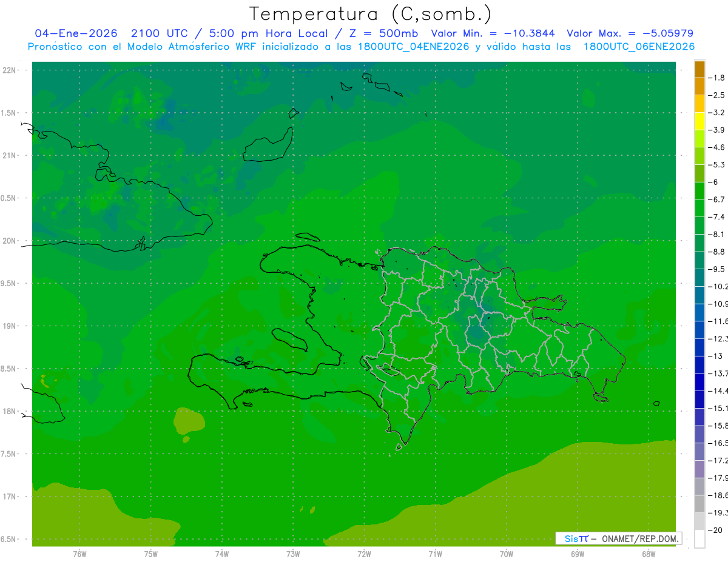Select the "-15.8" color scale value
The height and width of the screenshot is (562, 728).
718,426
